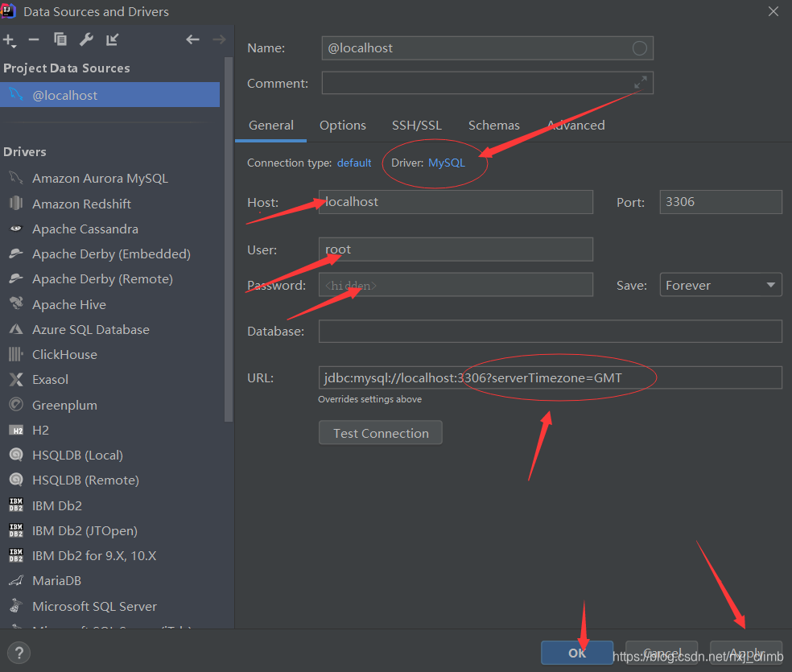Click into the URL jdbc field
792x672 pixels.
pos(551,377)
